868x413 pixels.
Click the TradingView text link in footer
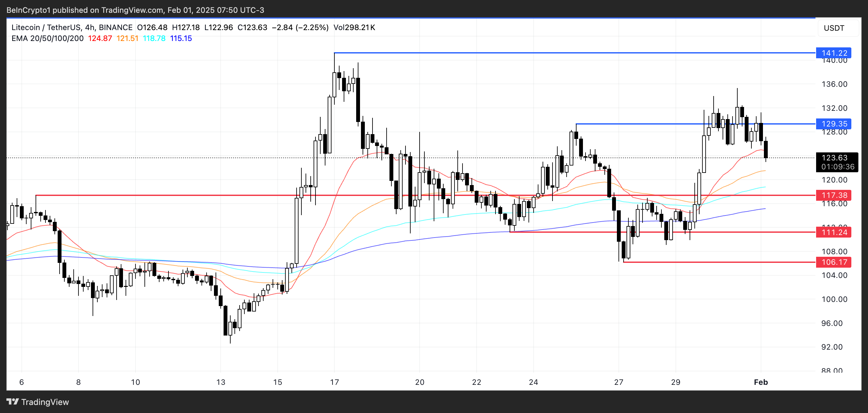(x=45, y=402)
